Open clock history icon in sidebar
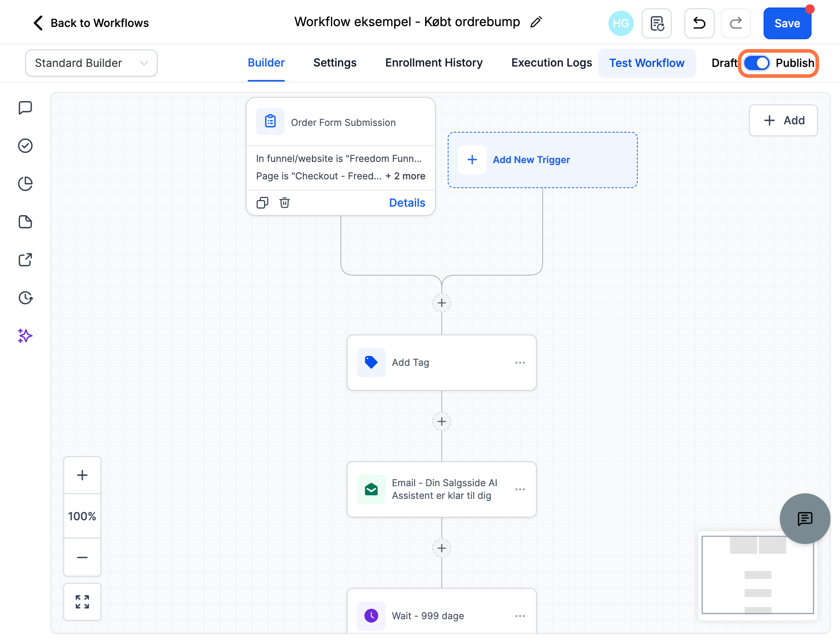 click(25, 298)
